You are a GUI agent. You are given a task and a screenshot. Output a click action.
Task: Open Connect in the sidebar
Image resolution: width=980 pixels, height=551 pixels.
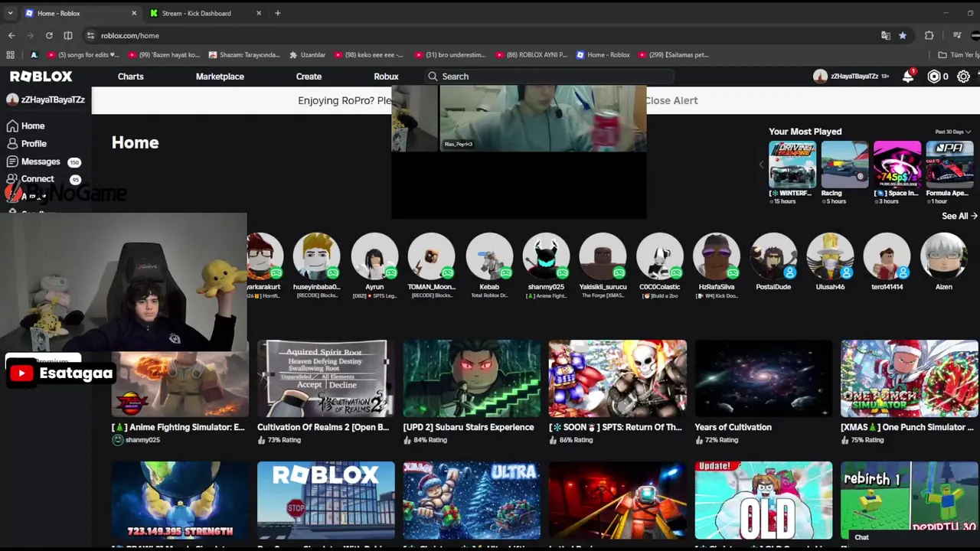[x=38, y=179]
